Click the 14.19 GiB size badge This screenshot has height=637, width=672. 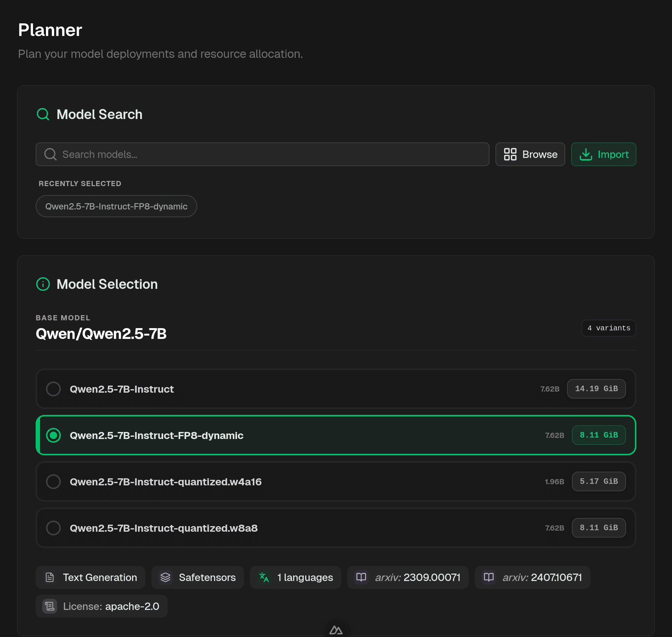(596, 389)
